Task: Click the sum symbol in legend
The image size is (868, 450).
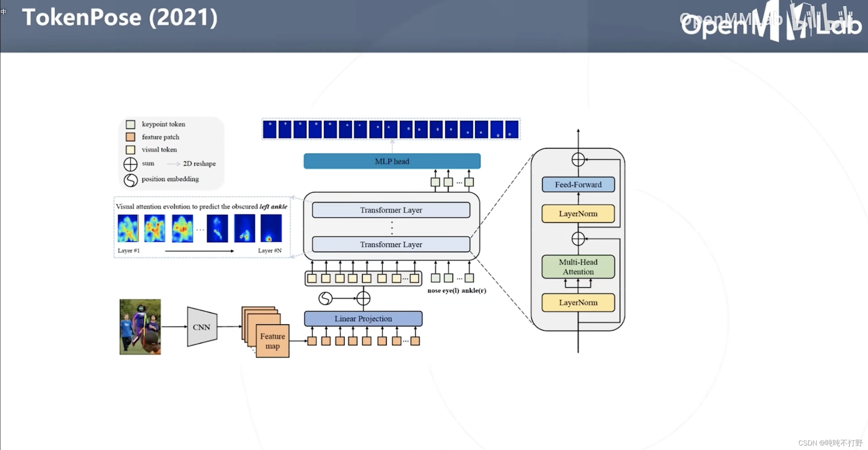Action: point(131,164)
